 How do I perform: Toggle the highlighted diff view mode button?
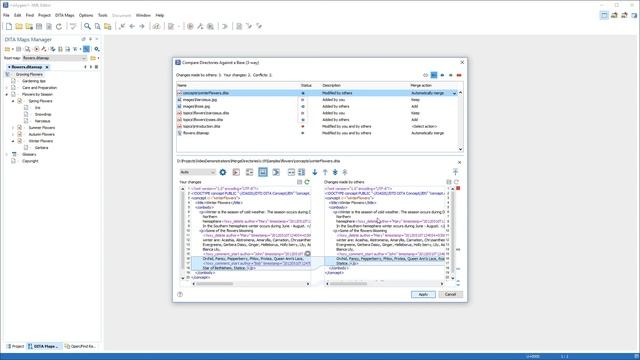(263, 172)
